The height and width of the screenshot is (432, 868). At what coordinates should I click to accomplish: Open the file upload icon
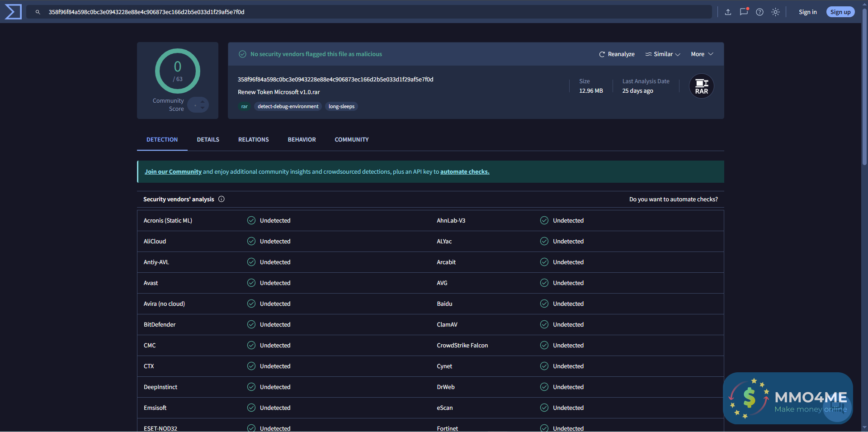[728, 12]
